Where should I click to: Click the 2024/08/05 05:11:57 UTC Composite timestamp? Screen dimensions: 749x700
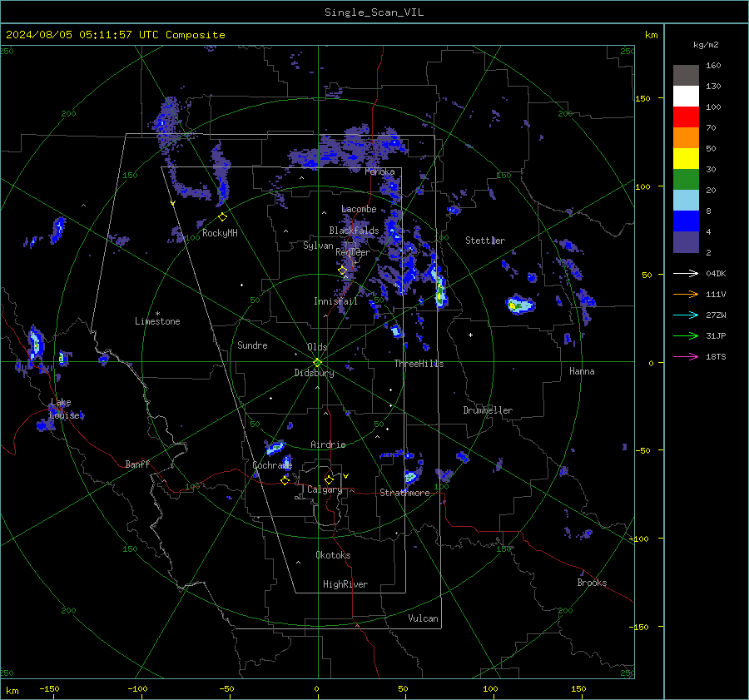pos(116,35)
